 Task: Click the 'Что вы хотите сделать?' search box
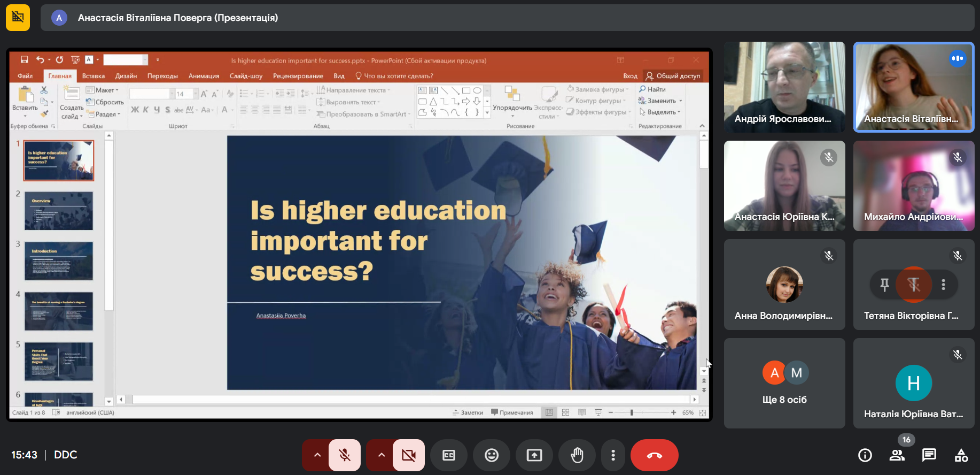click(x=394, y=76)
